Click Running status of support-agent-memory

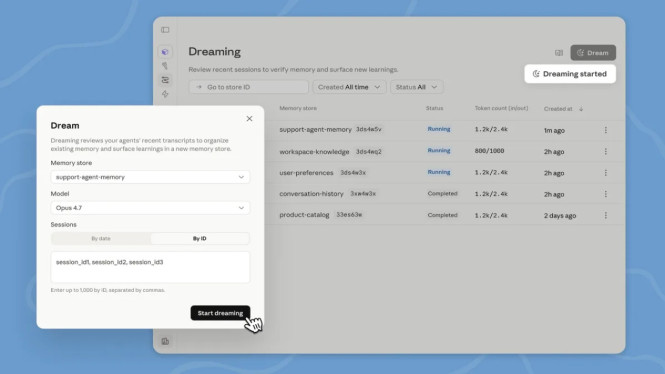tap(439, 129)
